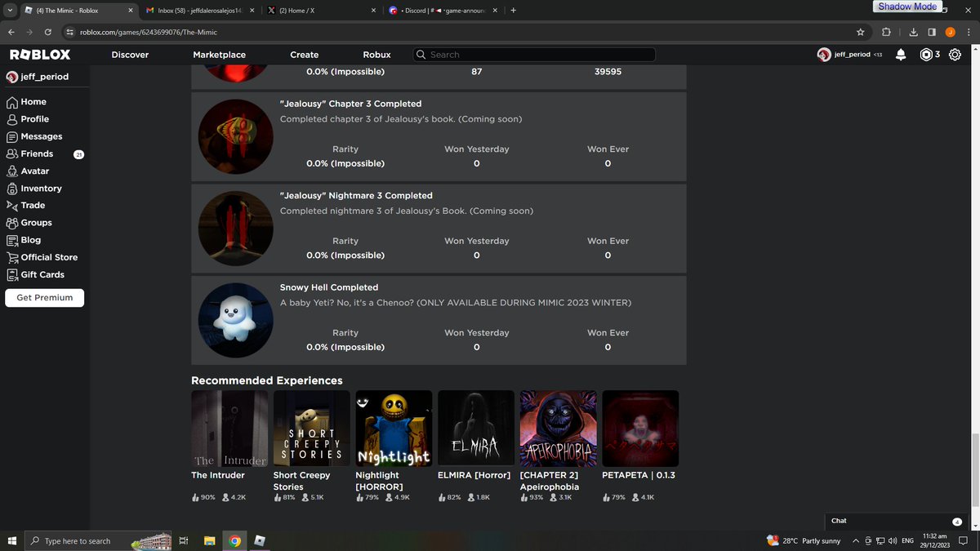Open Create in the top navigation
980x551 pixels.
(x=305, y=55)
